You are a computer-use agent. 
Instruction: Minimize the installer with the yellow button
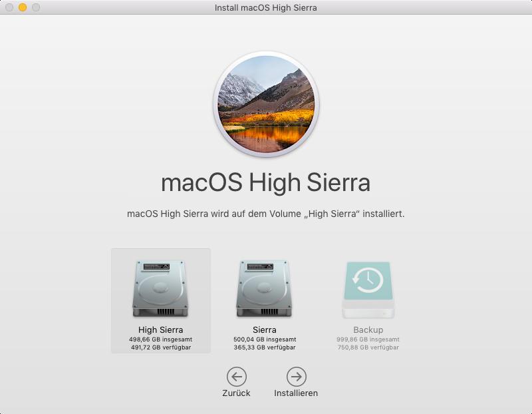coord(23,7)
